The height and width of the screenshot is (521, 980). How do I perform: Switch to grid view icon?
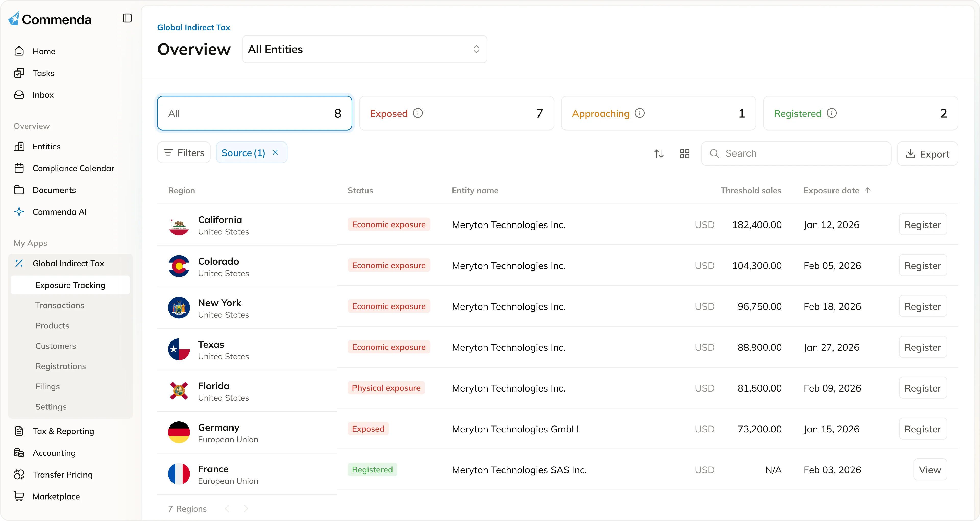[x=684, y=153]
